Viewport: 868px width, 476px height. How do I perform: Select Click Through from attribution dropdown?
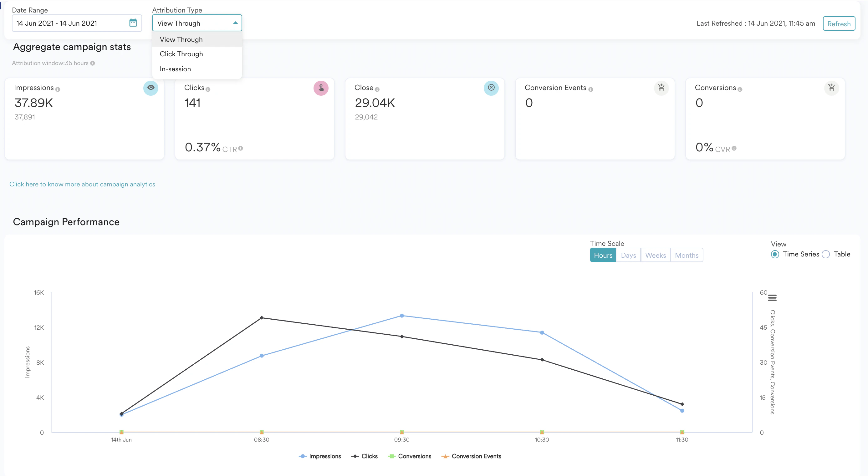click(181, 54)
